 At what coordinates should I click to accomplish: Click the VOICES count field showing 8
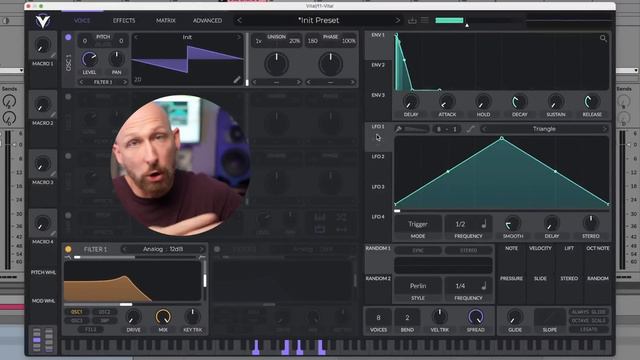(378, 317)
